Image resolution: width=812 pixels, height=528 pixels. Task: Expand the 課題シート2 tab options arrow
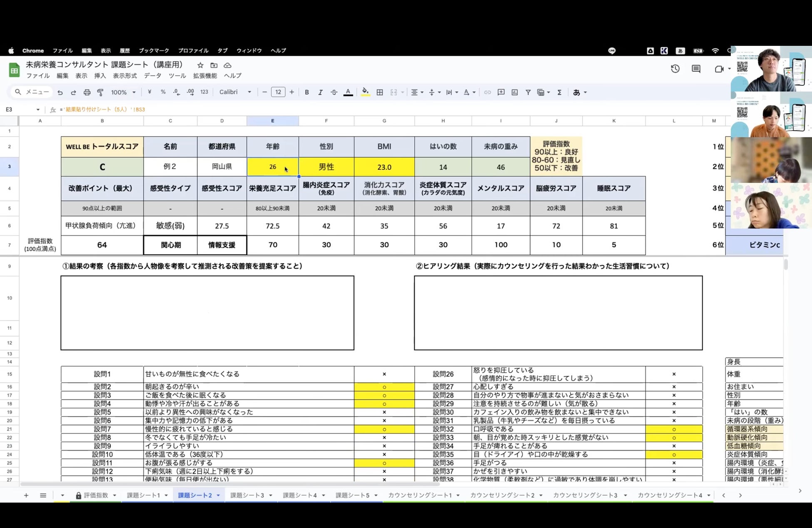pos(218,496)
